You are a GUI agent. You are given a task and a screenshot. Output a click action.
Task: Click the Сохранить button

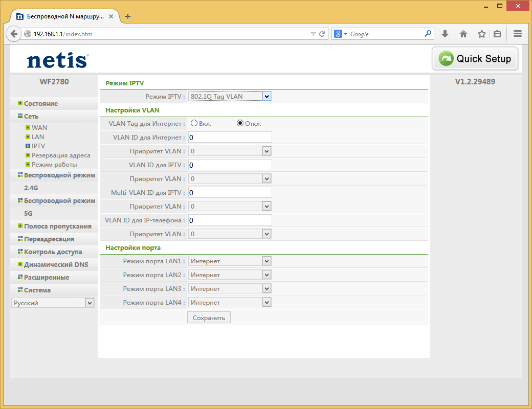pyautogui.click(x=209, y=318)
